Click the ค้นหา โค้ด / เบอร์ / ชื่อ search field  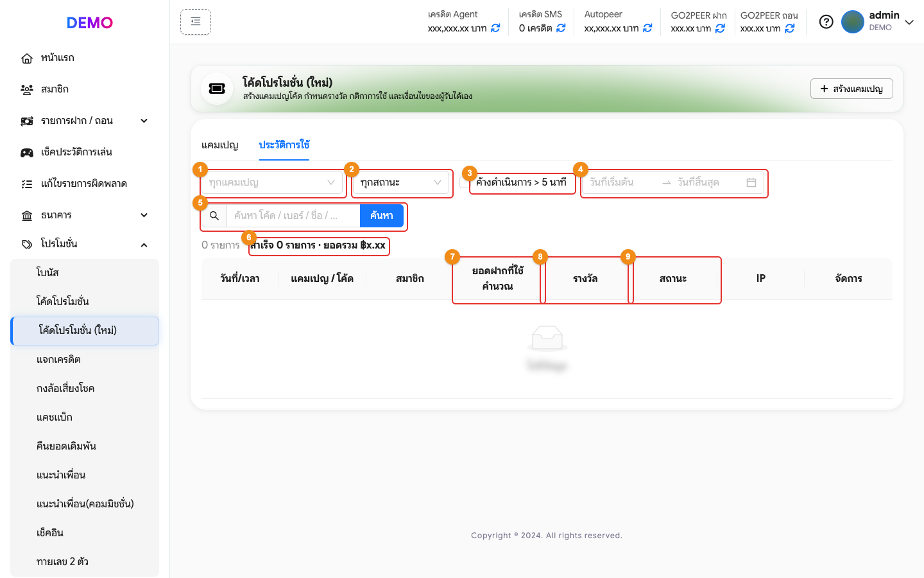click(x=293, y=216)
